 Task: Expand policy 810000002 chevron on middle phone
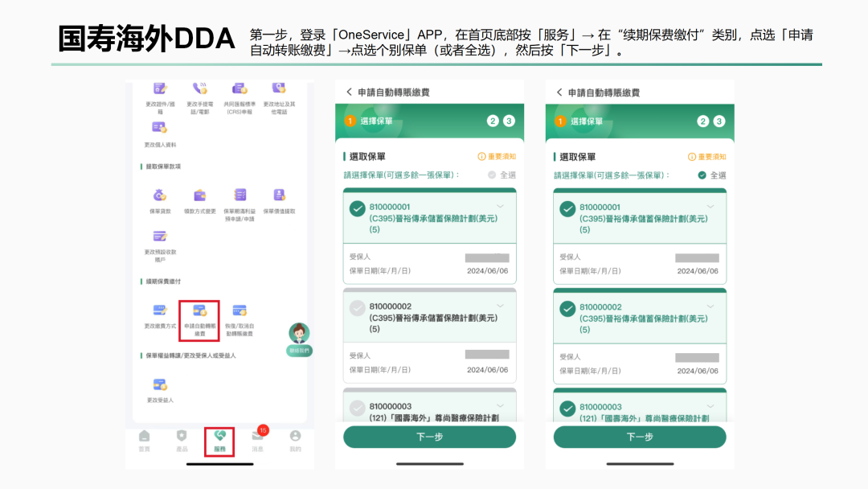[501, 306]
